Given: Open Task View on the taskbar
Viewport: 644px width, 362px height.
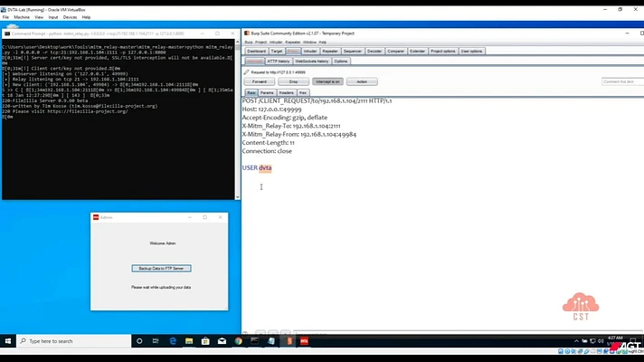Looking at the screenshot, I should click(156, 341).
